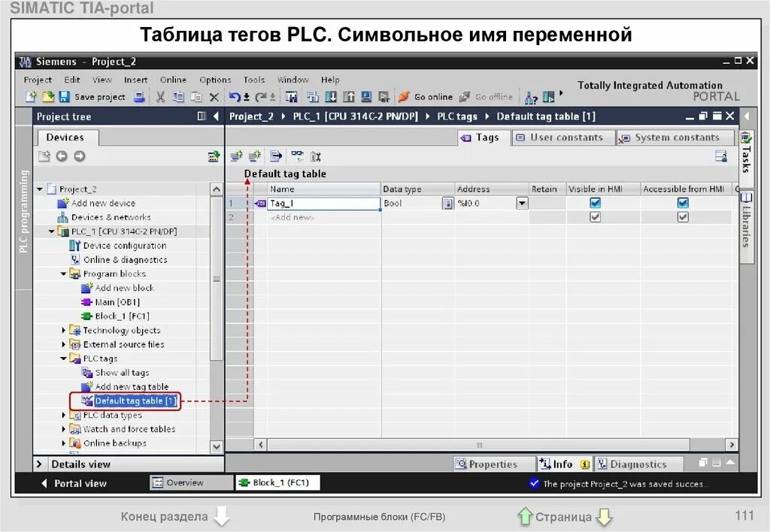Click the Download to device icon
Viewport: 770px width, 532px height.
(x=331, y=97)
